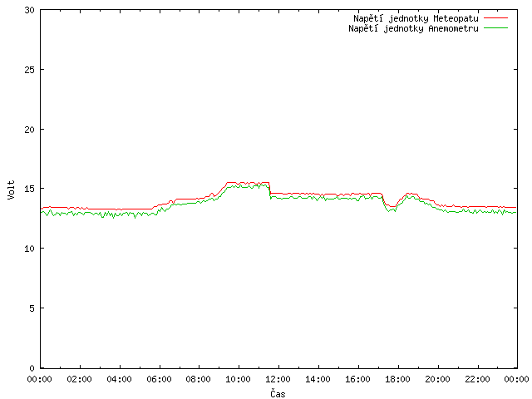Click the x-axis label 02:00
The height and width of the screenshot is (399, 532).
tap(80, 379)
